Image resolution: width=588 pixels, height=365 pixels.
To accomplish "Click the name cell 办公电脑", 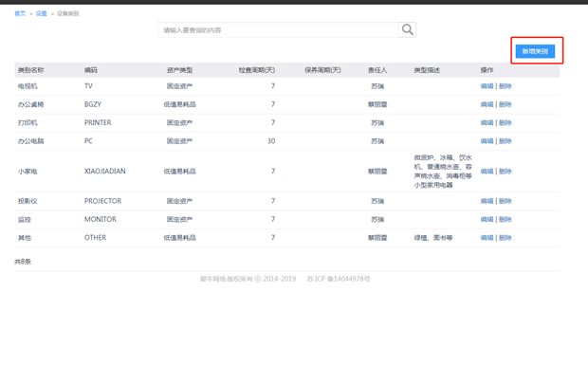I will pos(30,141).
